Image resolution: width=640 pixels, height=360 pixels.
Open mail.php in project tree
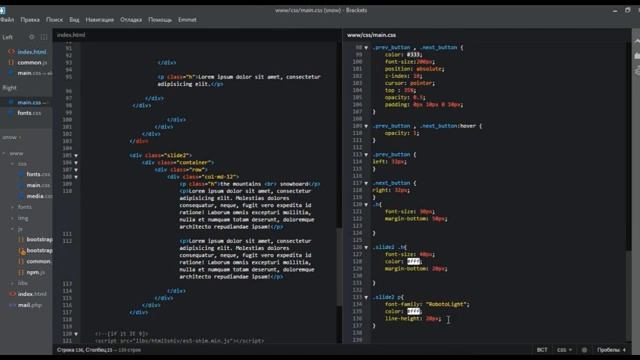[x=29, y=305]
